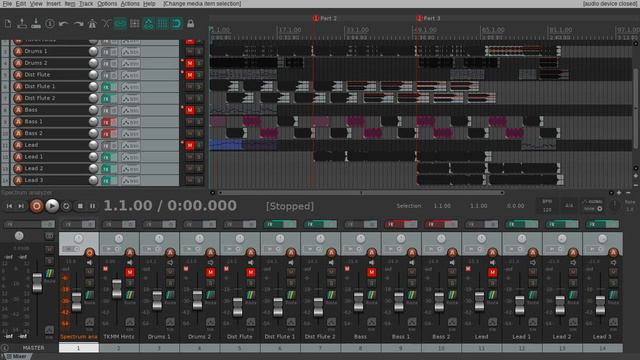The image size is (640, 360).
Task: Open the Insert menu
Action: tap(53, 4)
